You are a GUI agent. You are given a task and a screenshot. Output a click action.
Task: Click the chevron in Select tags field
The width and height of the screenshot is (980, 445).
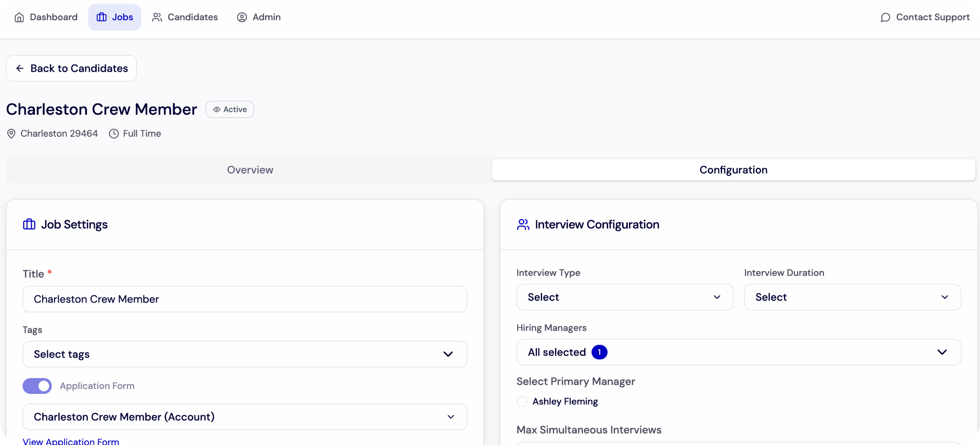pyautogui.click(x=448, y=354)
